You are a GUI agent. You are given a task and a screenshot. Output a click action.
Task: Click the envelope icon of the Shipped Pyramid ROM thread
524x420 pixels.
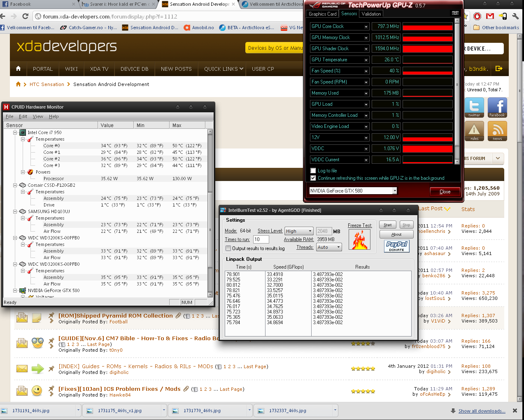[22, 318]
